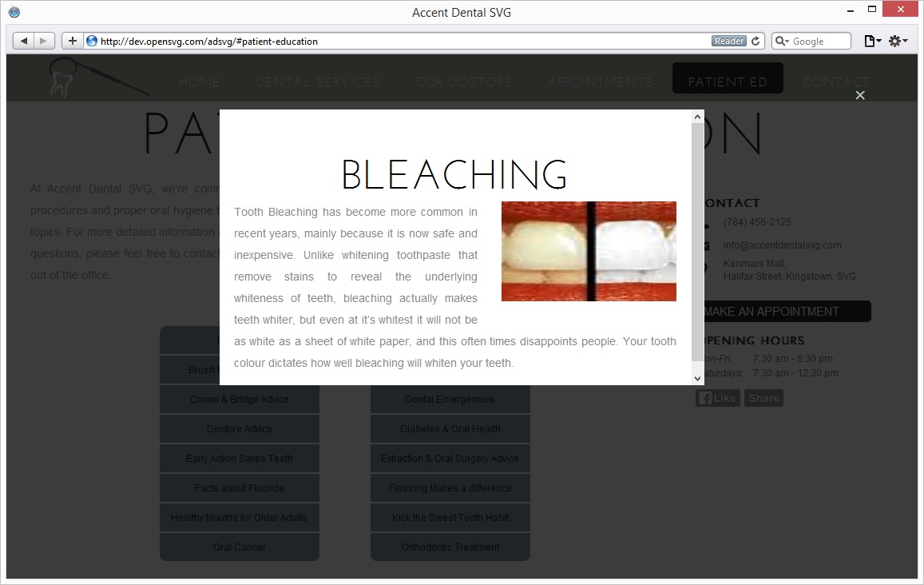
Task: Click the address bar URL
Action: (x=208, y=42)
